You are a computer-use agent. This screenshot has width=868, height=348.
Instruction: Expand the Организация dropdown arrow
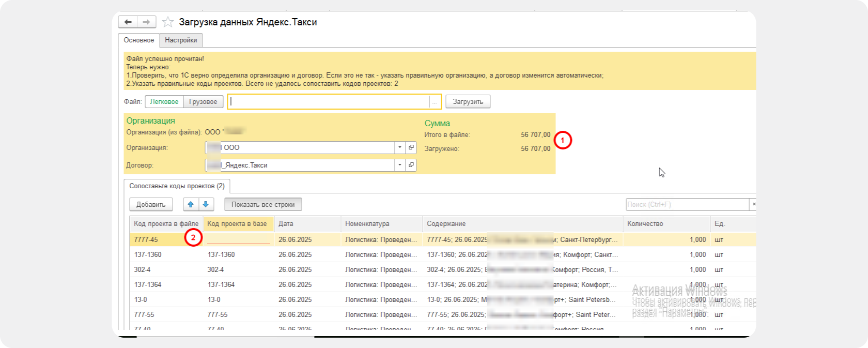click(x=400, y=148)
